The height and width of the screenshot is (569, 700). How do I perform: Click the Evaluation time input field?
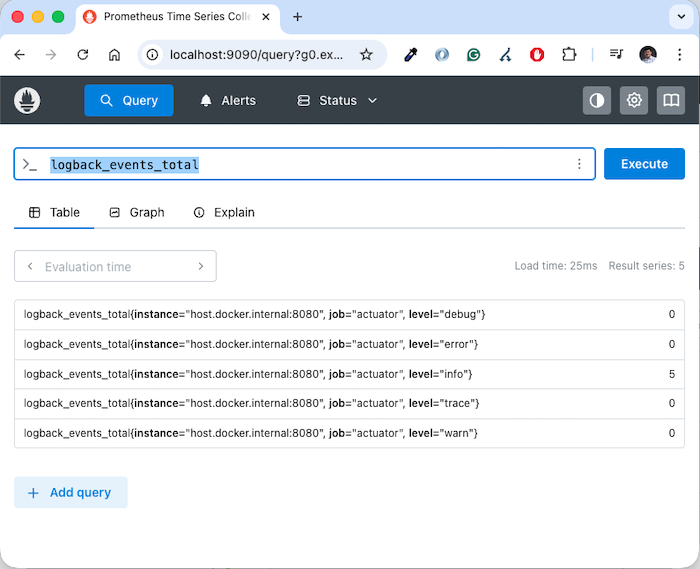pyautogui.click(x=115, y=267)
